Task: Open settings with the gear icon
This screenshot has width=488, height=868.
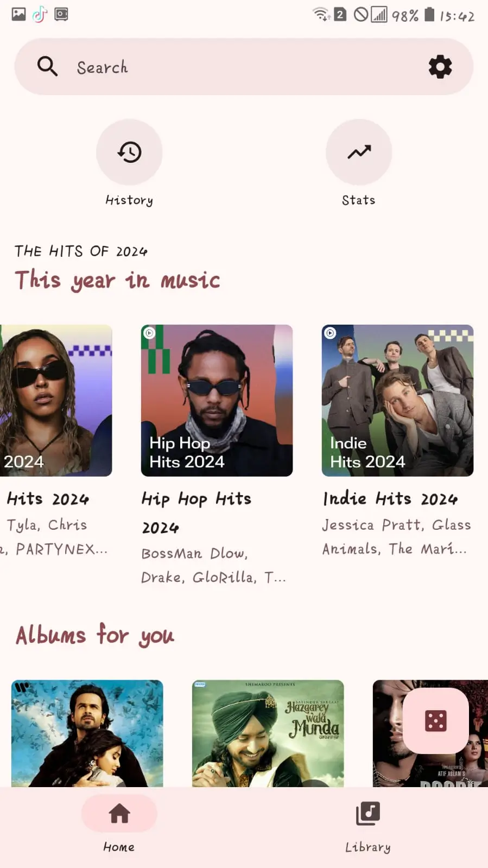Action: point(440,67)
